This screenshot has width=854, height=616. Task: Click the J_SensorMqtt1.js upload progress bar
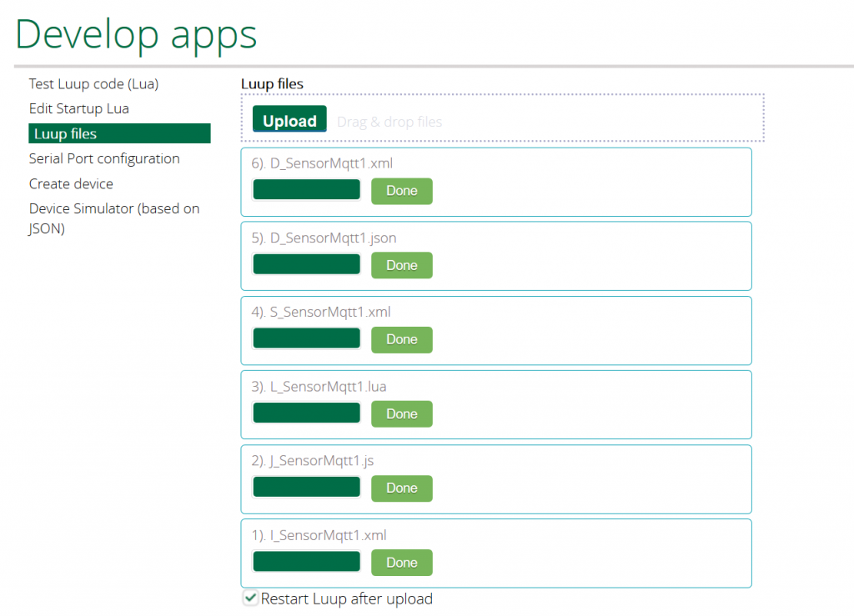pos(307,487)
